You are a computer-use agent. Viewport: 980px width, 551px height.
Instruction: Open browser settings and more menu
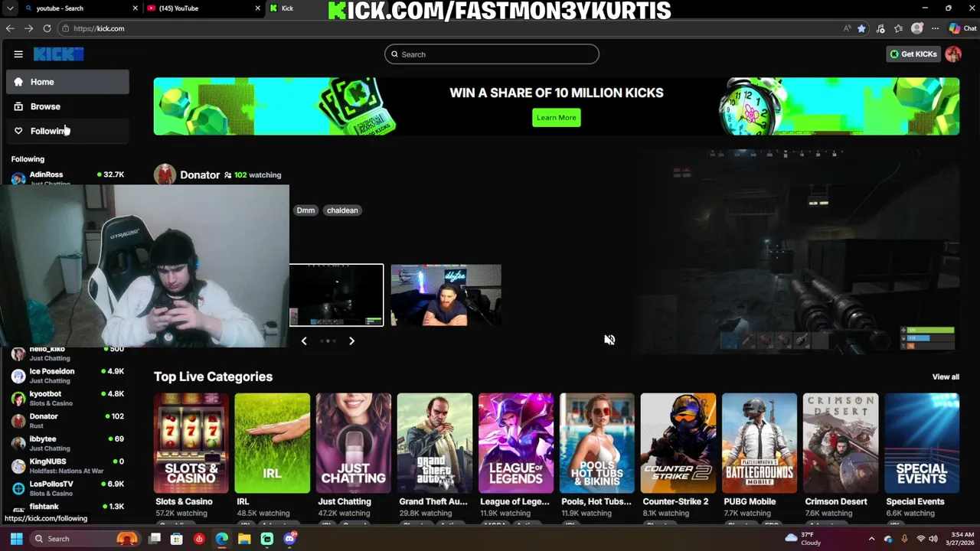[x=935, y=28]
